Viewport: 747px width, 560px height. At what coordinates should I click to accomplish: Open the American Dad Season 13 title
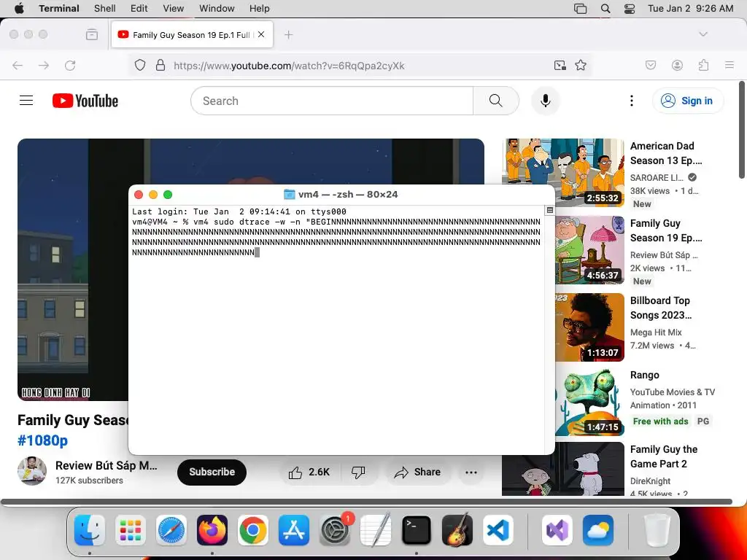tap(666, 153)
